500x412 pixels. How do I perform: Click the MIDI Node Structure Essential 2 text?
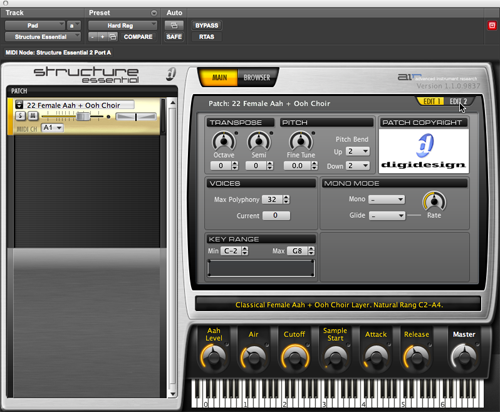pyautogui.click(x=58, y=52)
